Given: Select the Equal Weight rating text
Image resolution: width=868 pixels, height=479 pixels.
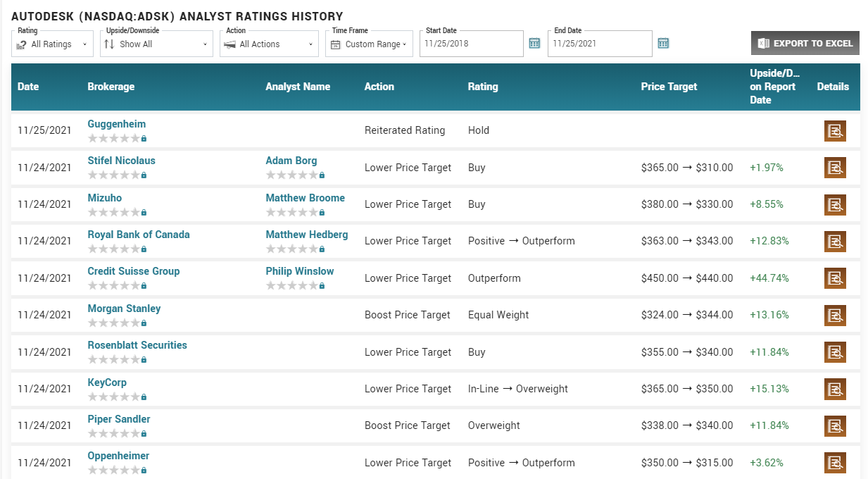Looking at the screenshot, I should point(498,315).
